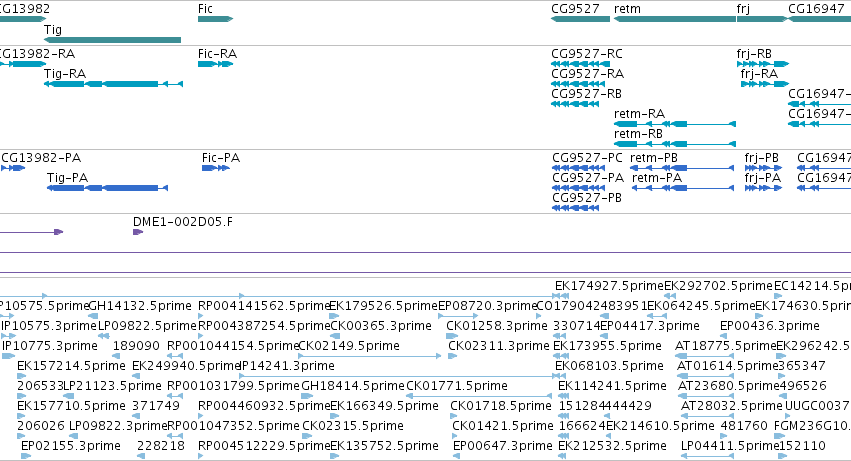Select the LP21123.5prime EST label
851x461 pixels.
pos(112,386)
